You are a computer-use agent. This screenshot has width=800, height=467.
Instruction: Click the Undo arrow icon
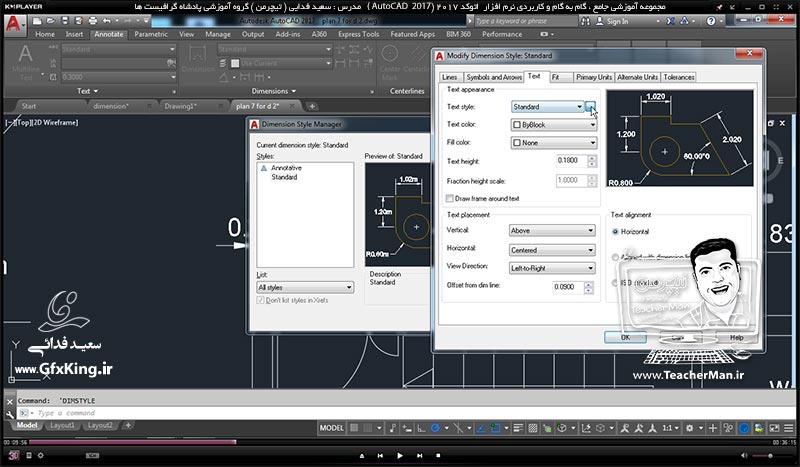[x=106, y=21]
